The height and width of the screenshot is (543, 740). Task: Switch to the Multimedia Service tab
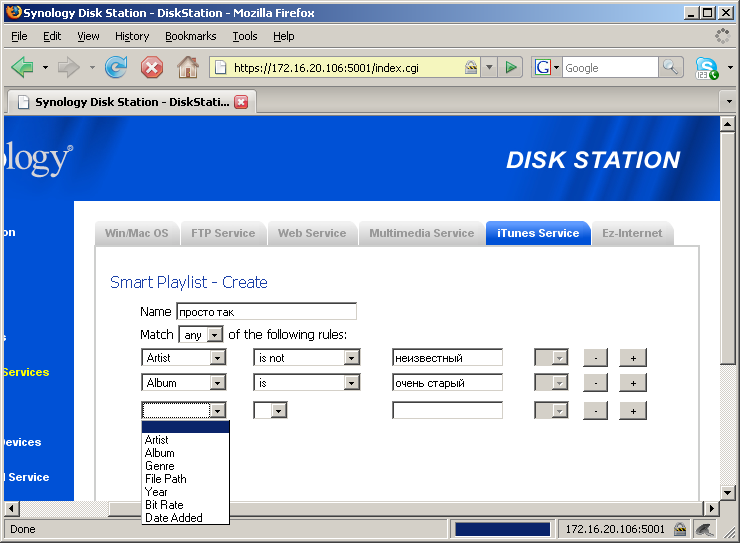click(x=421, y=233)
